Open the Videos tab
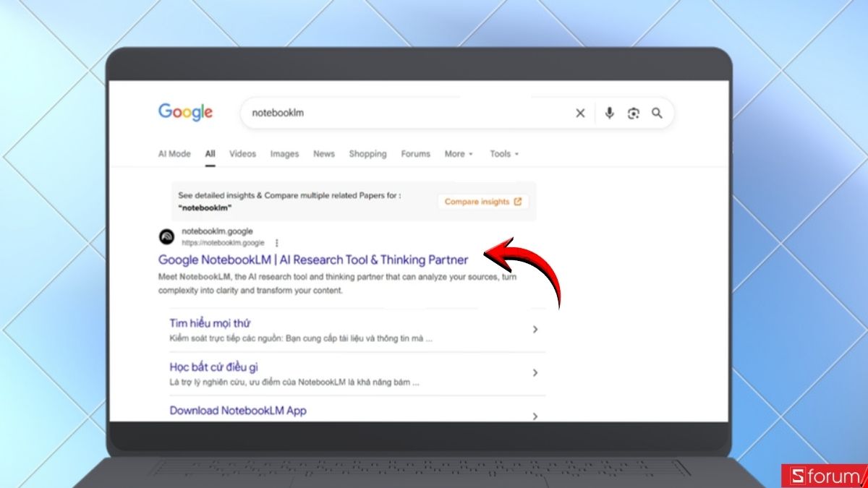The height and width of the screenshot is (488, 868). coord(243,154)
